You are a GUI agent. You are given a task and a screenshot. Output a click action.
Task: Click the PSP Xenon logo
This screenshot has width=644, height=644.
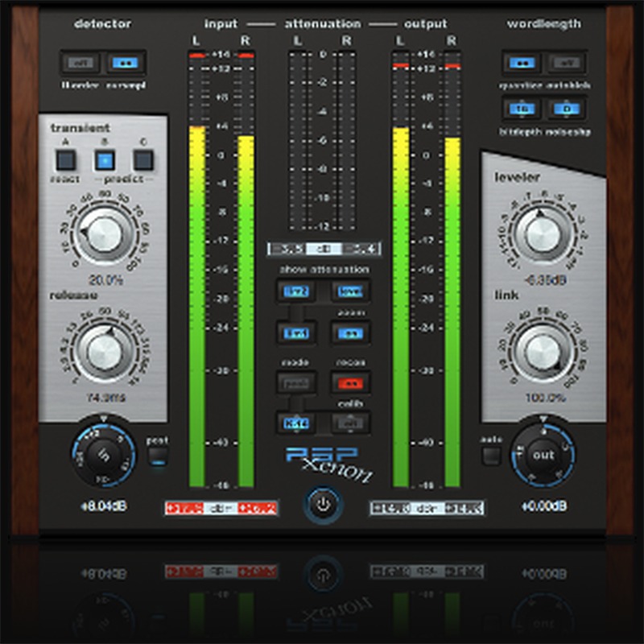328,464
